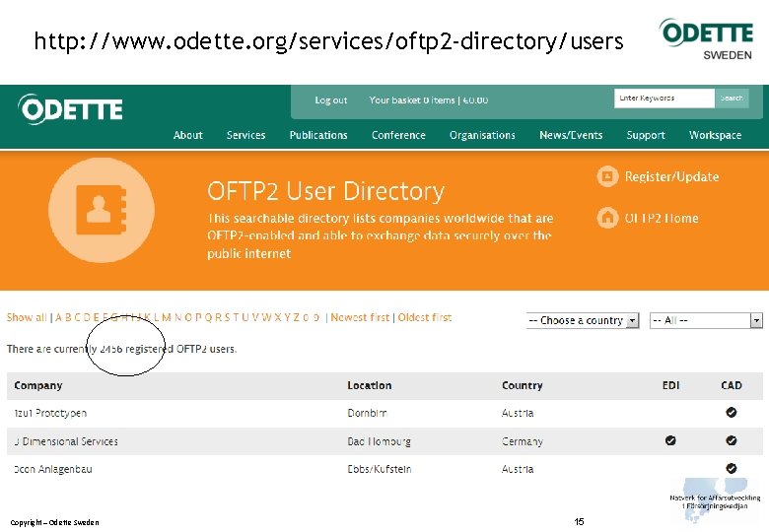Click the OFTP2 Home link text
This screenshot has width=769, height=532.
pos(662,219)
